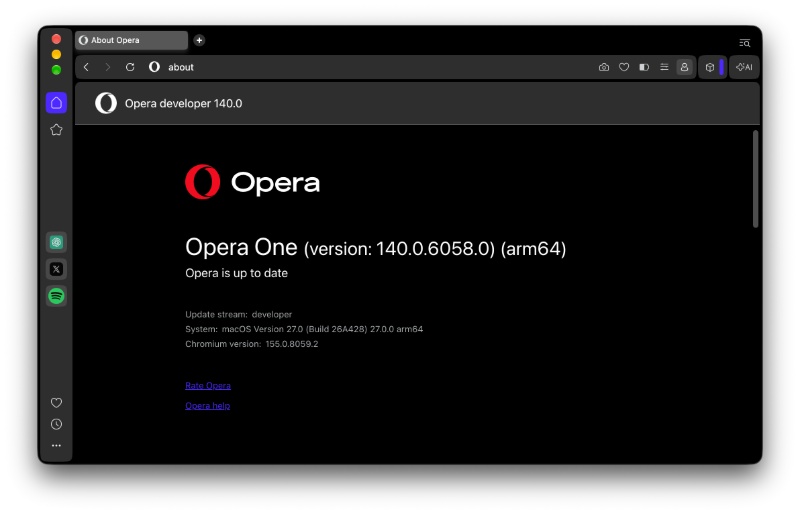Click the white Opera logo in header

coord(106,103)
